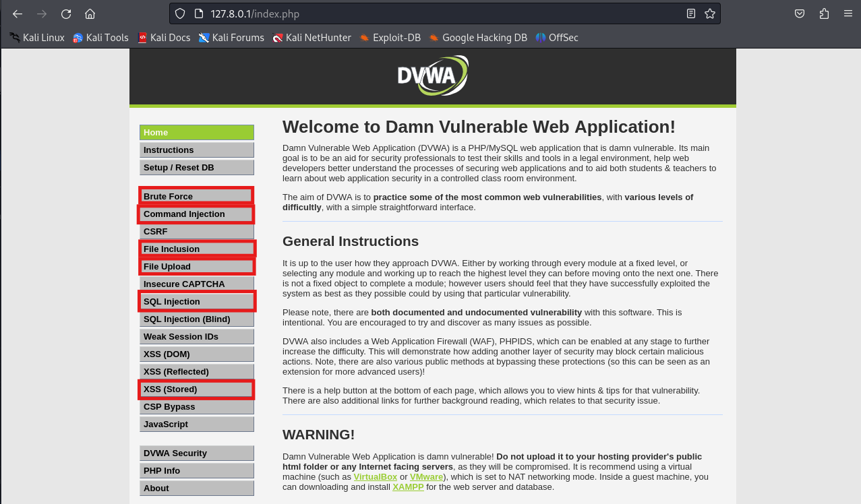Reload the page with the refresh icon
Screen dimensions: 861x504
(66, 13)
